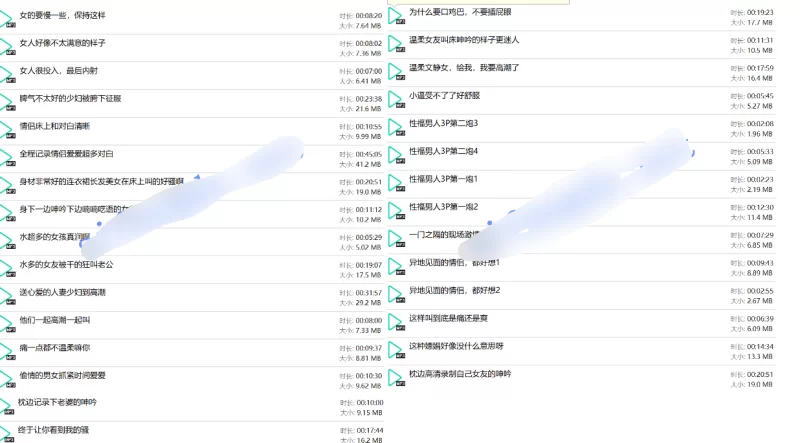Play the MP3 lasting 00:09:37
The width and height of the screenshot is (800, 443).
pyautogui.click(x=7, y=351)
